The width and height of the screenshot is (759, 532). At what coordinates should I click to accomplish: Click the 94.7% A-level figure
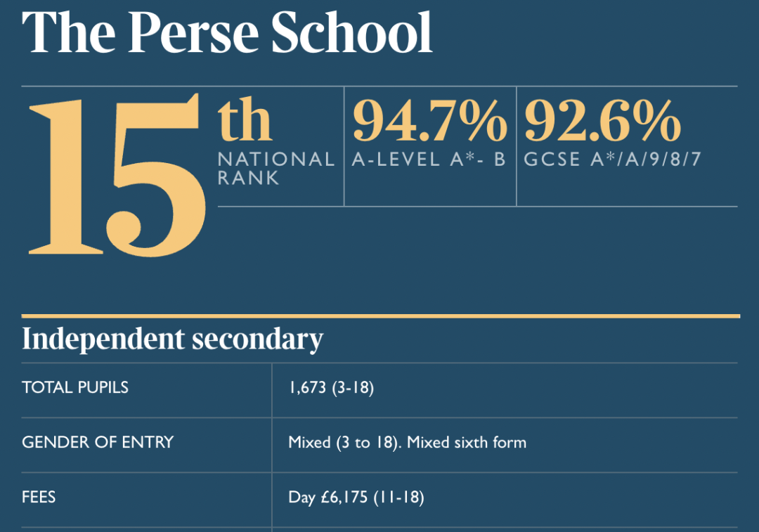pos(430,120)
